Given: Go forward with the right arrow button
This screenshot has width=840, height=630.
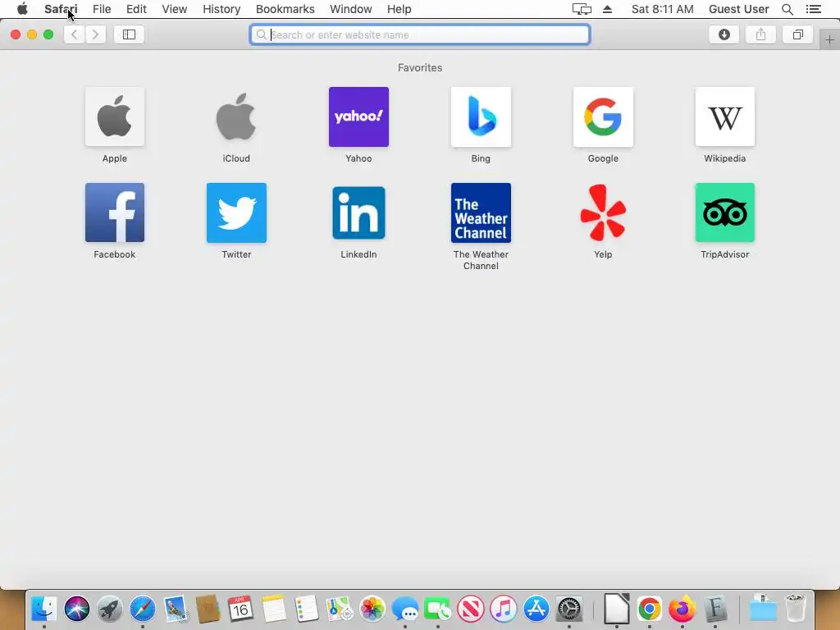Looking at the screenshot, I should [95, 34].
